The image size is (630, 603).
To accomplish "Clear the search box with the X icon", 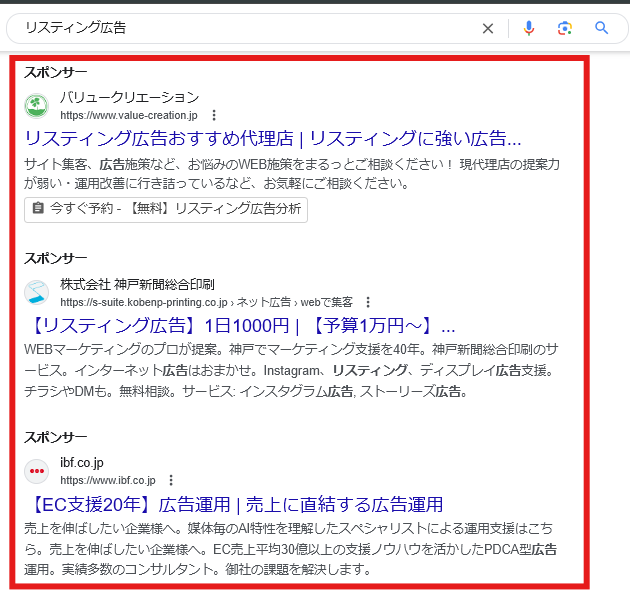I will point(488,28).
